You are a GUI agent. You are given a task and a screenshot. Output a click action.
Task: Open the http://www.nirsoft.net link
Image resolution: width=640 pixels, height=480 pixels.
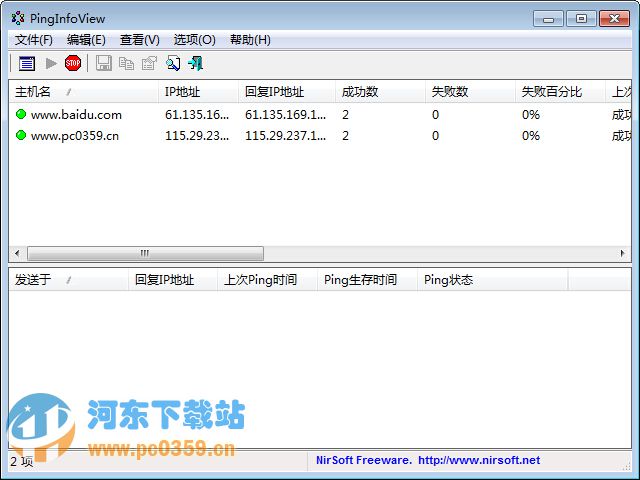point(479,460)
